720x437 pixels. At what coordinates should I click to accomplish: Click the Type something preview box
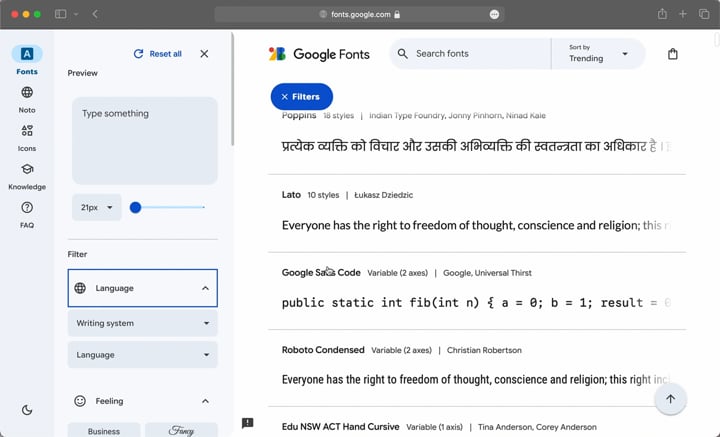coord(145,140)
